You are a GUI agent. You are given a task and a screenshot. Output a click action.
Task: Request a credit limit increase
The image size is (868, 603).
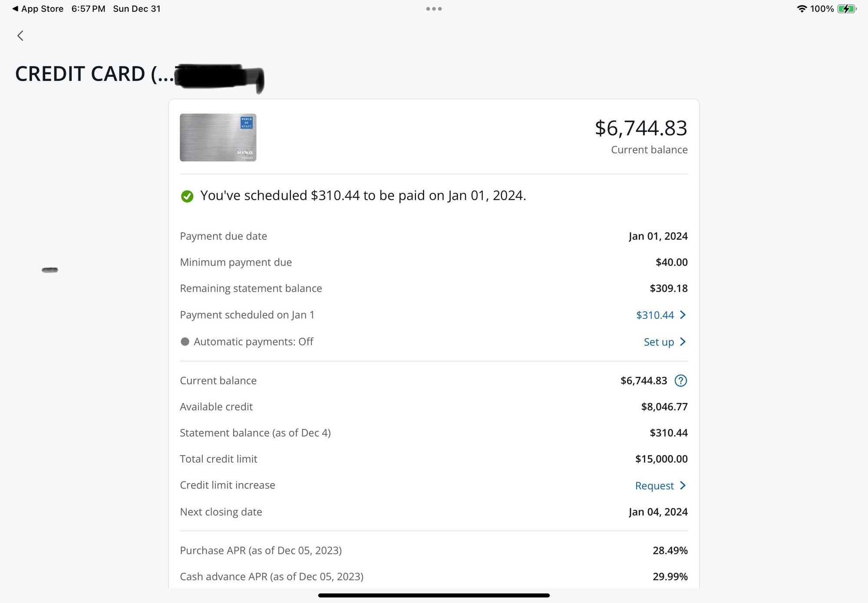[654, 485]
